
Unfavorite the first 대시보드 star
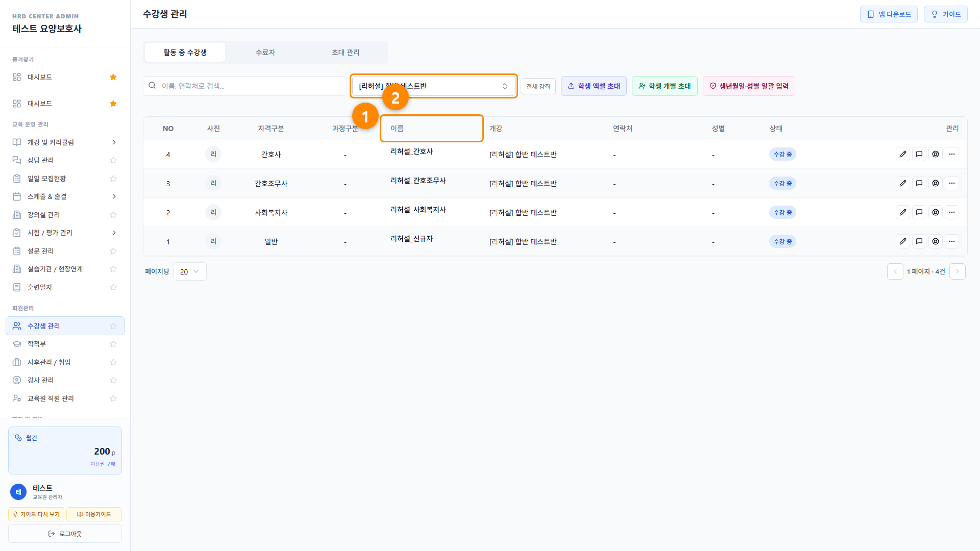click(x=113, y=77)
